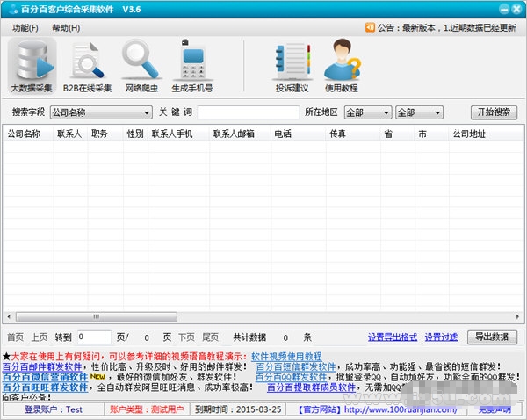Open 投诉建议 complaints and suggestions
The width and height of the screenshot is (527, 420).
click(x=292, y=66)
